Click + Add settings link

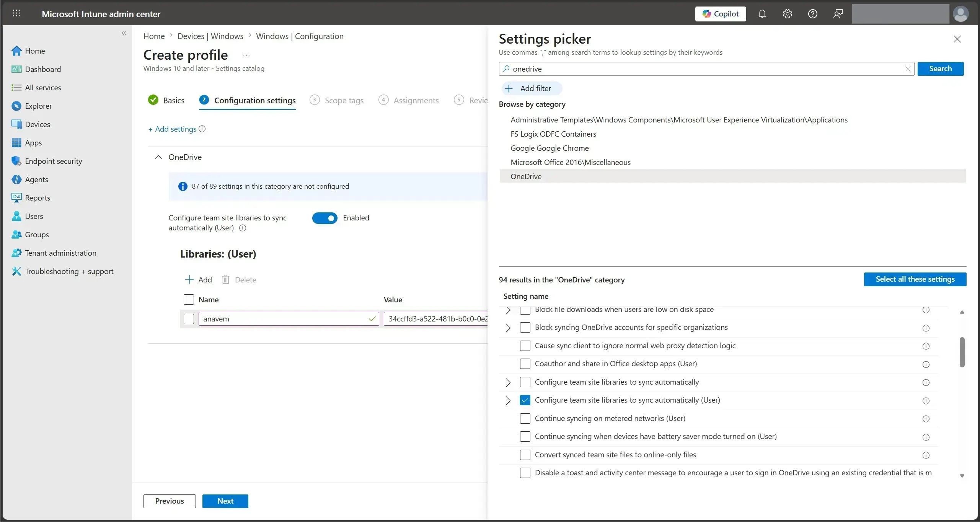172,129
